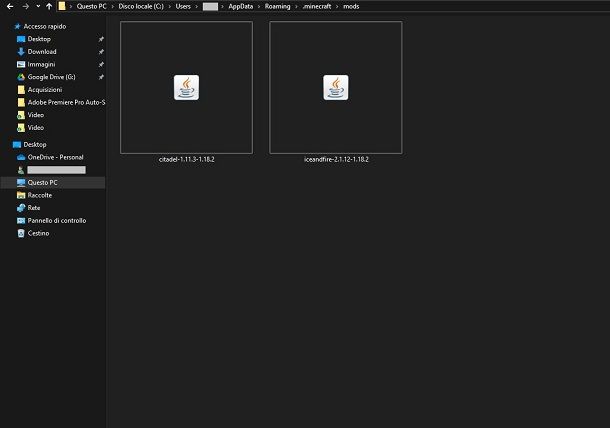The height and width of the screenshot is (428, 610).
Task: Select the root Desktop node in tree
Action: [35, 145]
